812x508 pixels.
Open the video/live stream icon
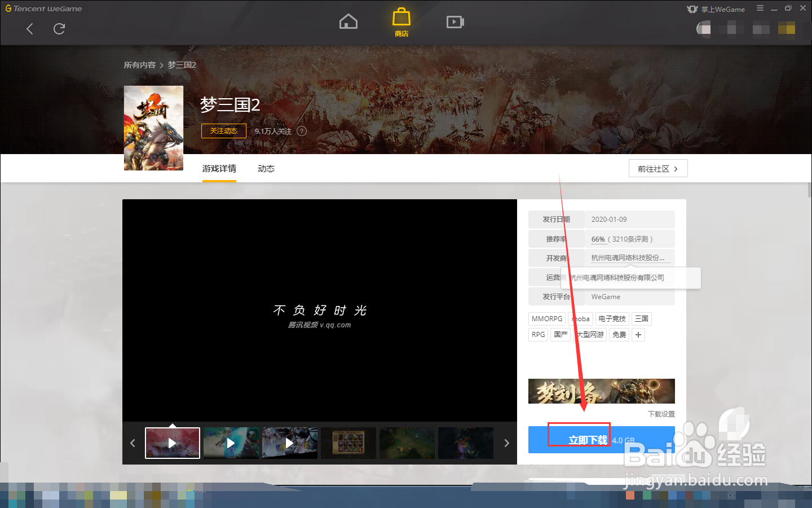[455, 22]
